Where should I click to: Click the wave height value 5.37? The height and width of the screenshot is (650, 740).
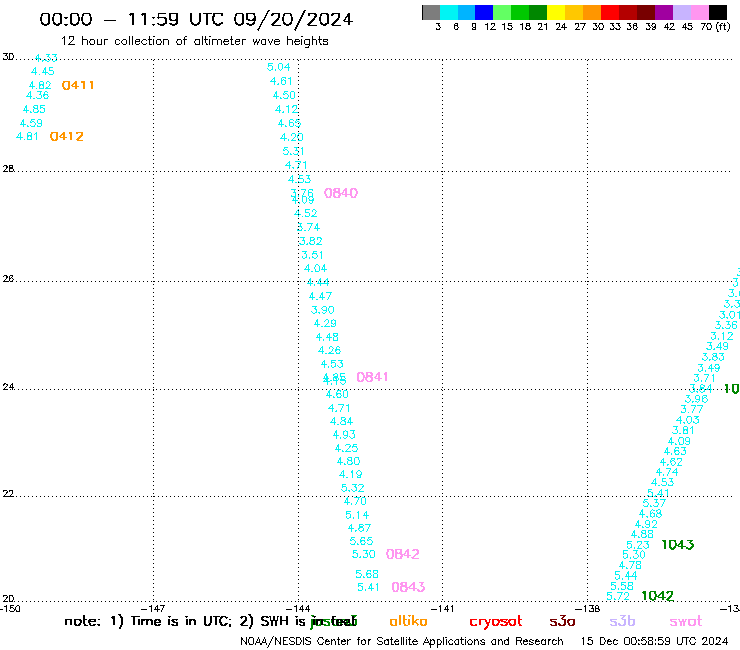[654, 504]
